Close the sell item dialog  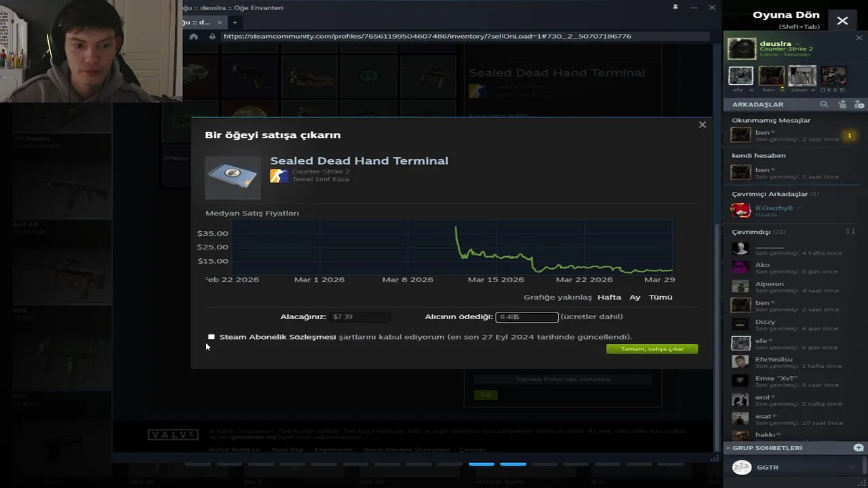702,125
